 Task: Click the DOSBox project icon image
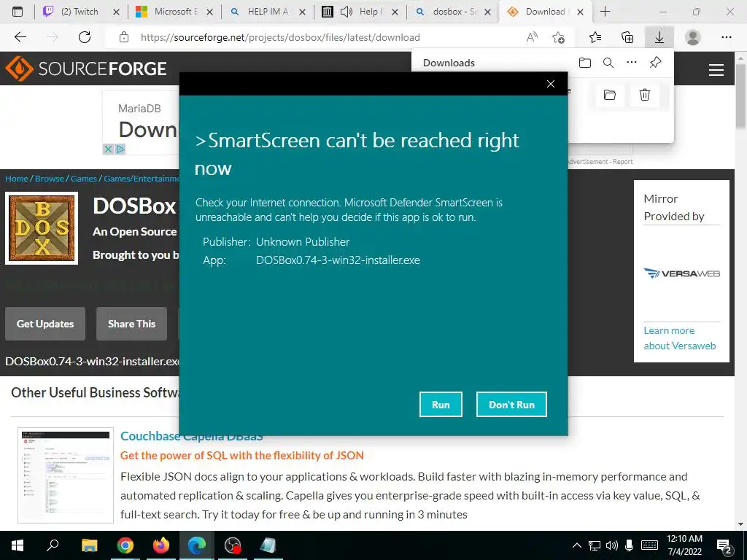42,228
